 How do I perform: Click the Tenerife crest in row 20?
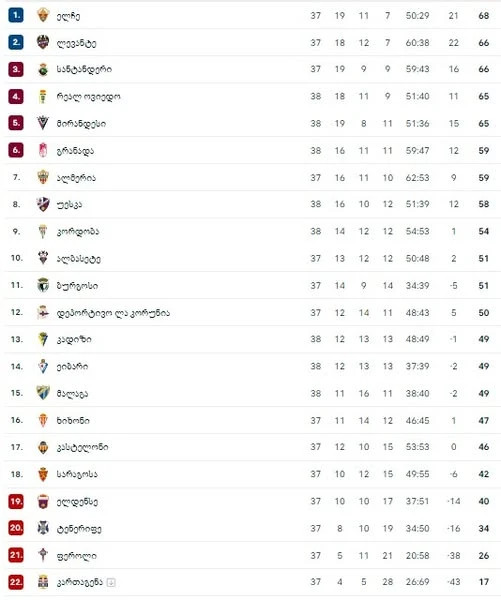pos(43,528)
